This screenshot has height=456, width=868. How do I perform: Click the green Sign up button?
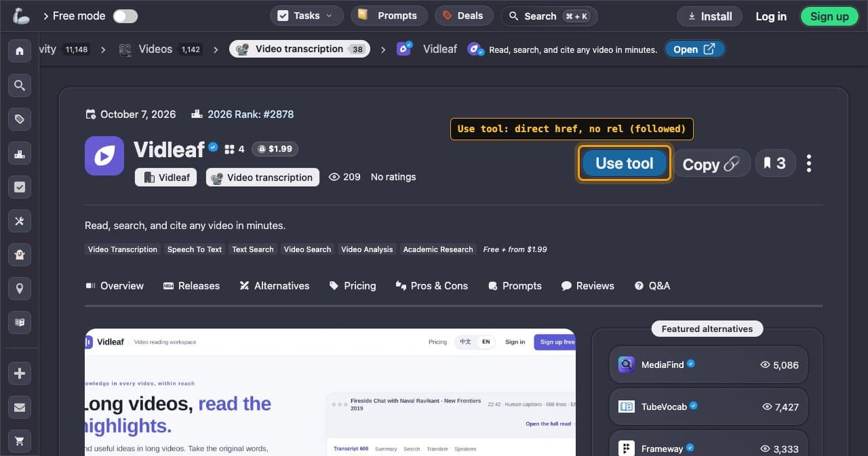pyautogui.click(x=829, y=16)
